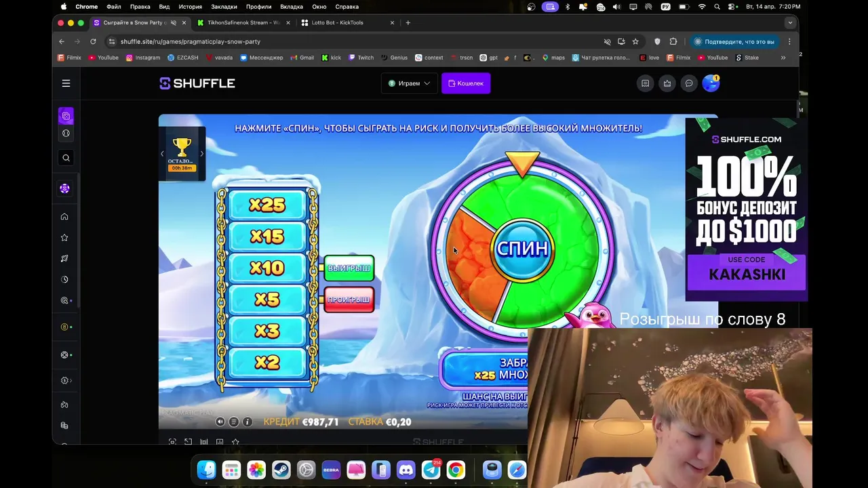
Task: Open the Файл menu in menu bar
Action: (x=113, y=7)
